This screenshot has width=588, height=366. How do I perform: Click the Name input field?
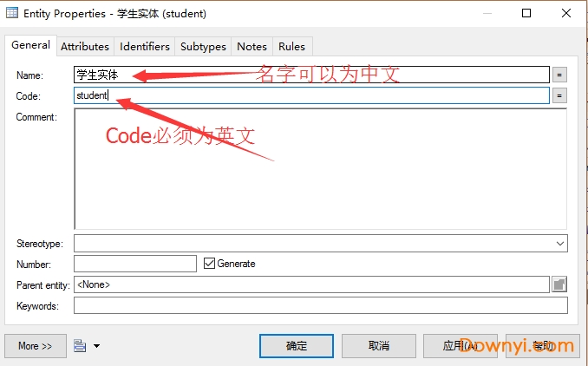[311, 75]
